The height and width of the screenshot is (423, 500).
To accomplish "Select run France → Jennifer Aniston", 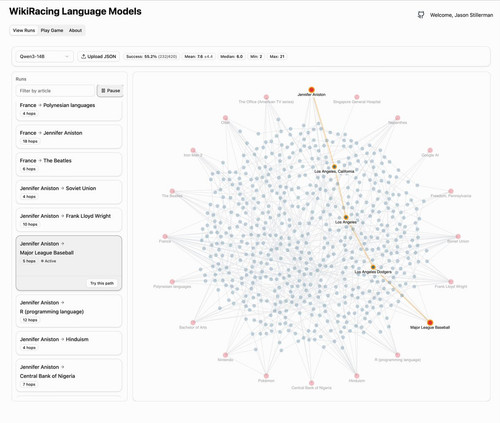I will coord(69,137).
